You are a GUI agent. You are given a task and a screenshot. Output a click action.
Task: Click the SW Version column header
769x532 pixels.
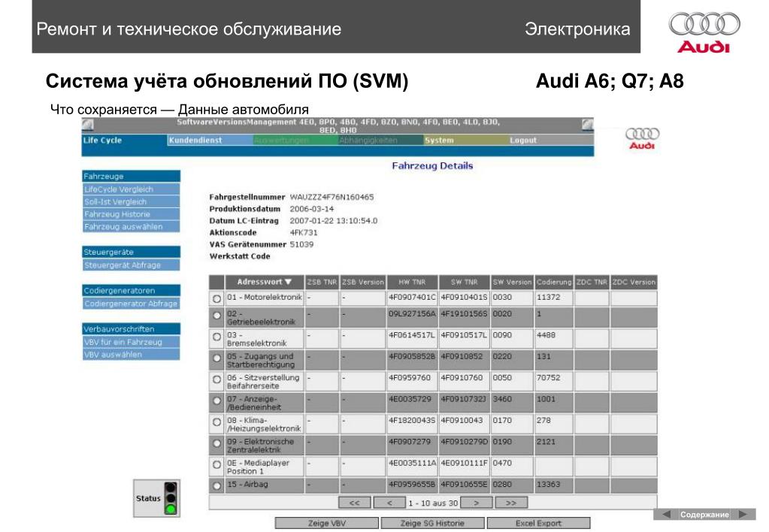tap(513, 283)
